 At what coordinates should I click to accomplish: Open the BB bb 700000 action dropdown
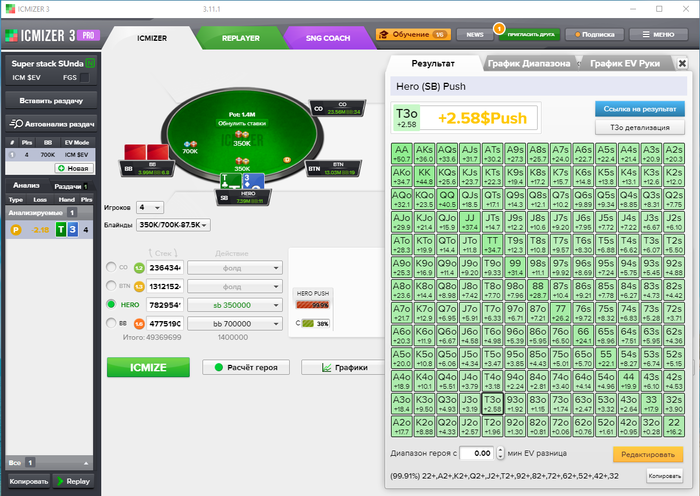coord(235,324)
